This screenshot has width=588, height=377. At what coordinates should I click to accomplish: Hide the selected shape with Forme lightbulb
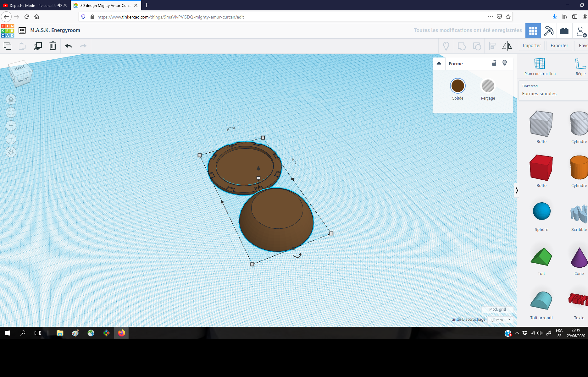click(x=505, y=63)
